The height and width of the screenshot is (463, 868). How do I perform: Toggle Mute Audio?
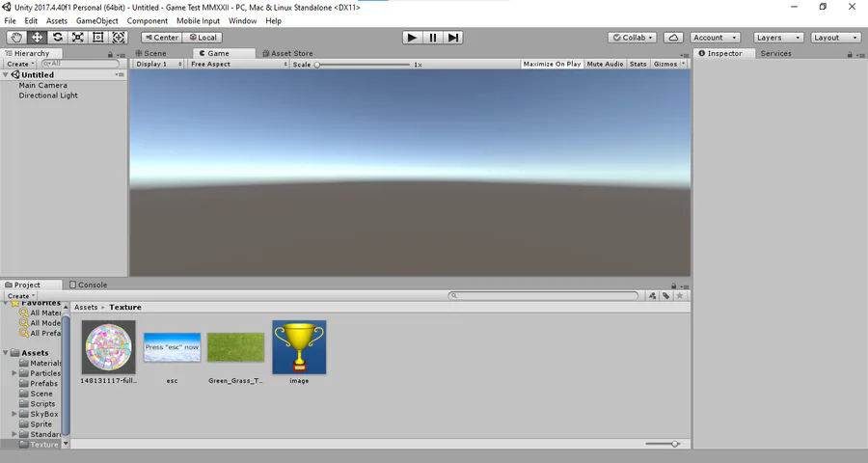605,65
